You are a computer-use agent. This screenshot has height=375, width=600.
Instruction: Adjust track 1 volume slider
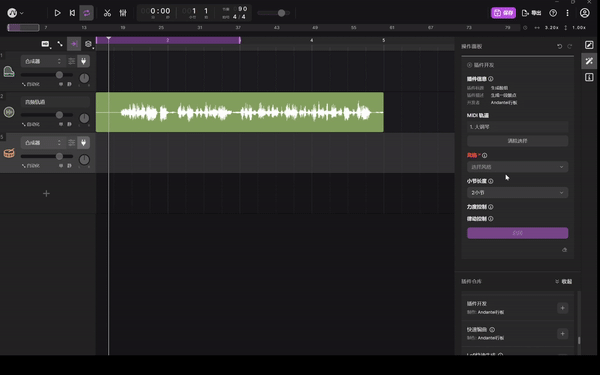(47, 75)
